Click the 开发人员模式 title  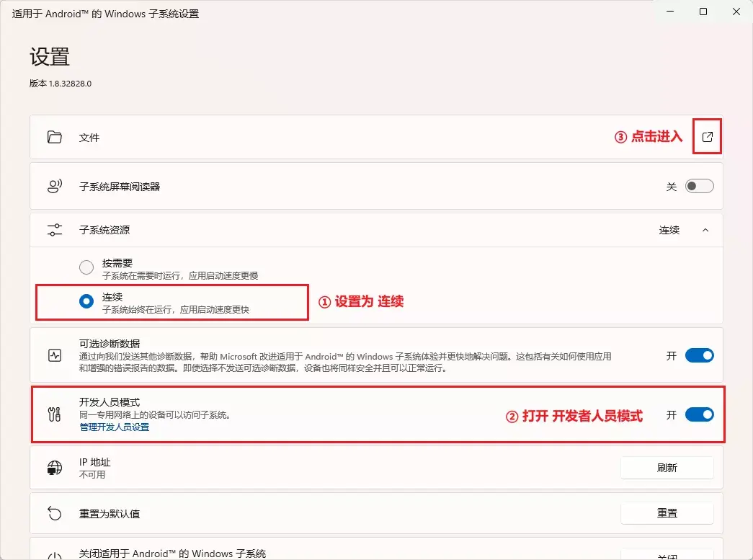pos(110,402)
